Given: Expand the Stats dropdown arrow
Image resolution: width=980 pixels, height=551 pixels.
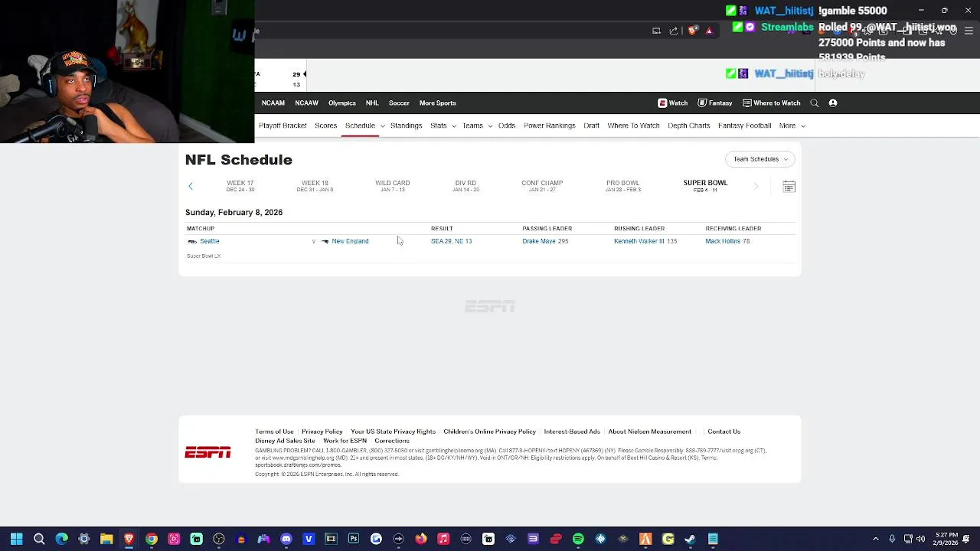Looking at the screenshot, I should click(x=454, y=126).
